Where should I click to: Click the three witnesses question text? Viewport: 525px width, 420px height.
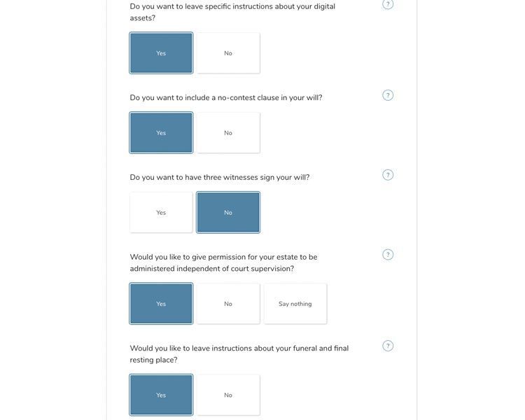pos(220,178)
